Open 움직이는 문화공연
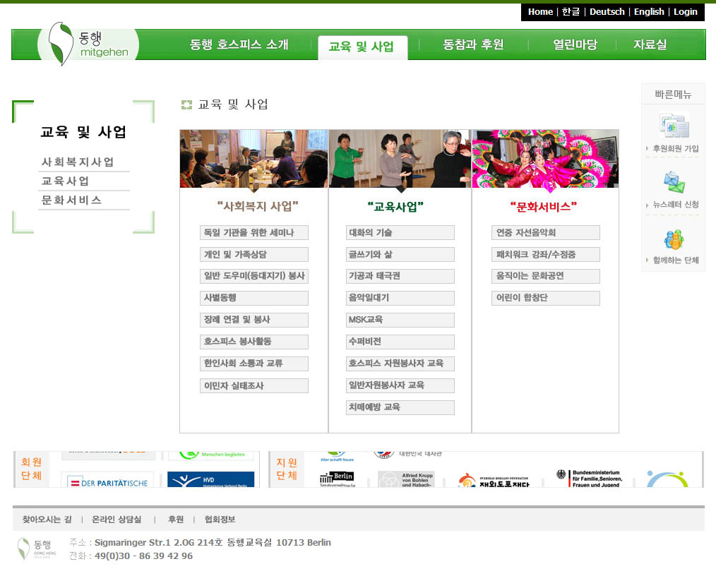The height and width of the screenshot is (588, 716). coord(546,276)
